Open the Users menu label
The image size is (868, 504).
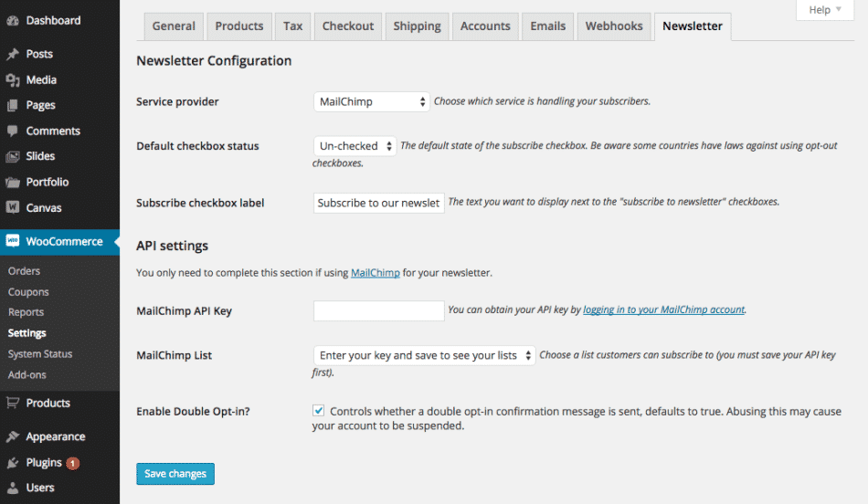click(x=40, y=488)
